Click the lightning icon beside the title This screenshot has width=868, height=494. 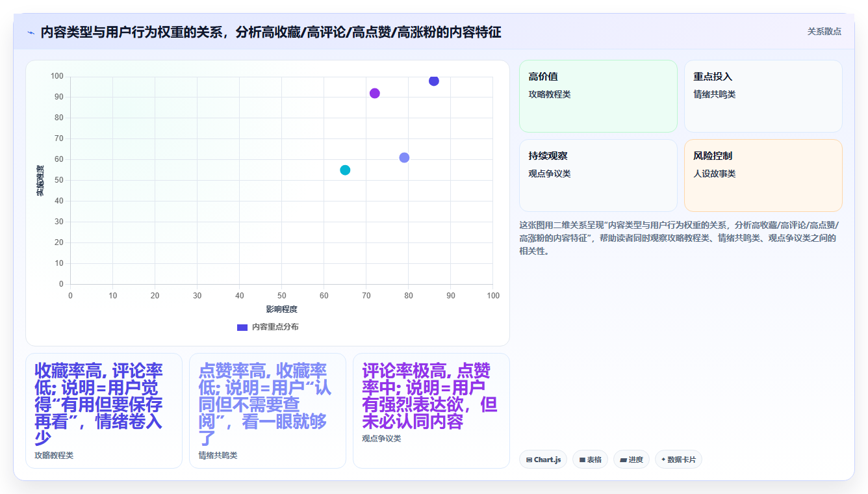[x=31, y=32]
